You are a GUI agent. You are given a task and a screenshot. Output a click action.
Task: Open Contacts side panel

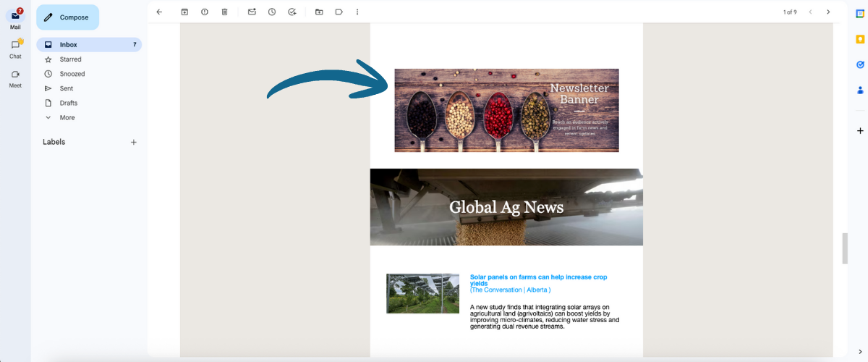(860, 90)
